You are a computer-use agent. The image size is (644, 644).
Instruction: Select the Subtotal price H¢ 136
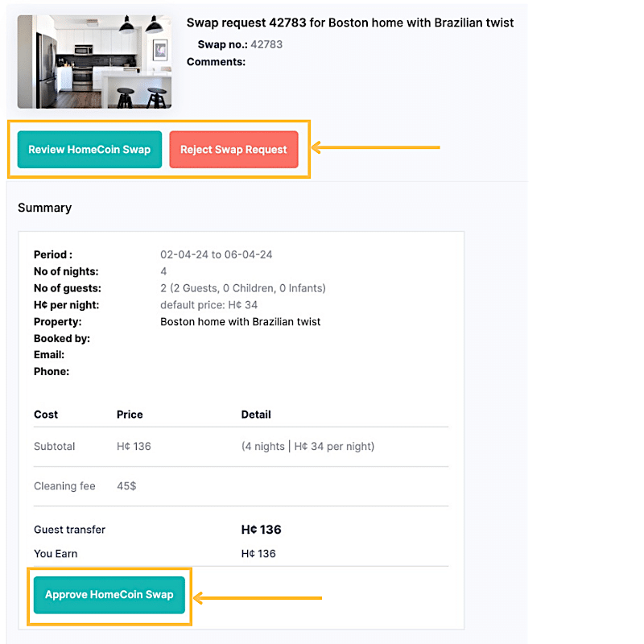pyautogui.click(x=134, y=447)
